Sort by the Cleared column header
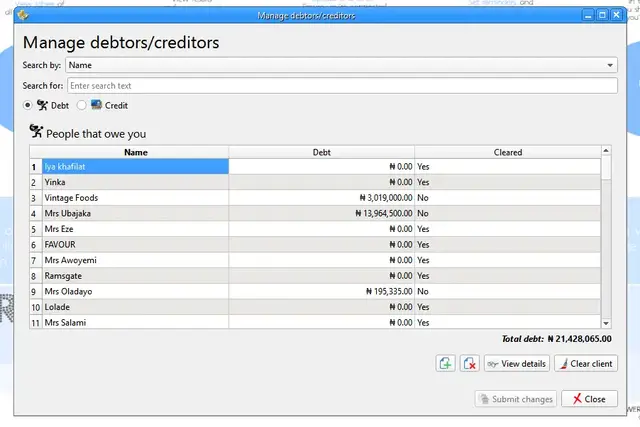The width and height of the screenshot is (640, 427). [x=508, y=152]
